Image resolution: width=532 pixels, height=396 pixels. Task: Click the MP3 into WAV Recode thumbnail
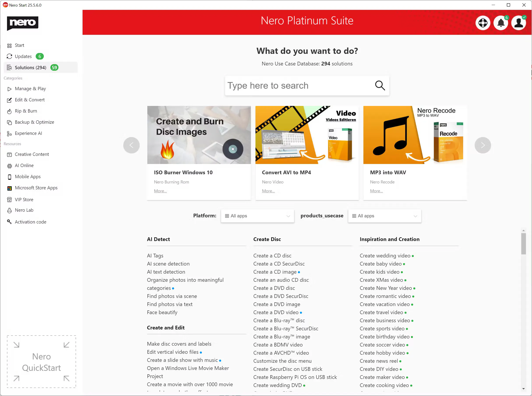415,135
